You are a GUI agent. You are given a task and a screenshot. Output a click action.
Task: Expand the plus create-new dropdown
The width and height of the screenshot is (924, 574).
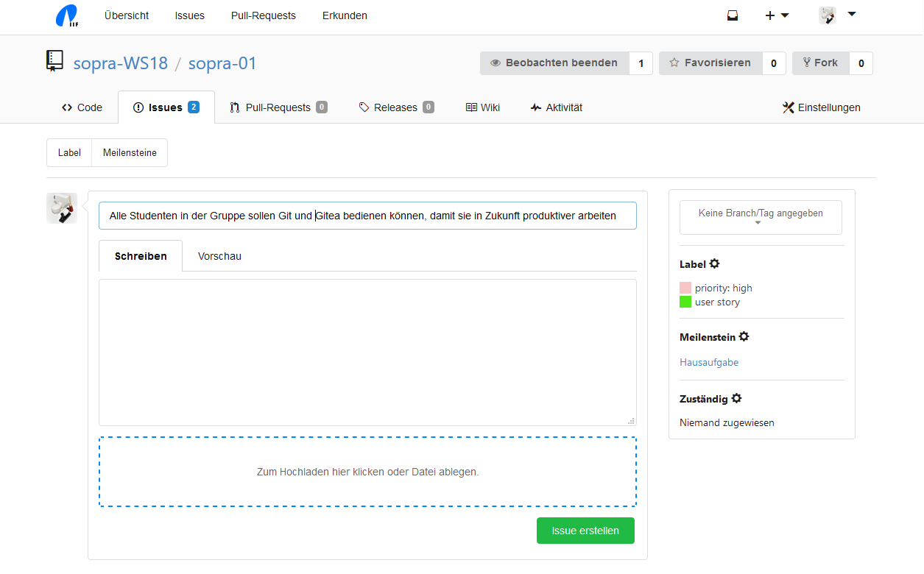777,15
